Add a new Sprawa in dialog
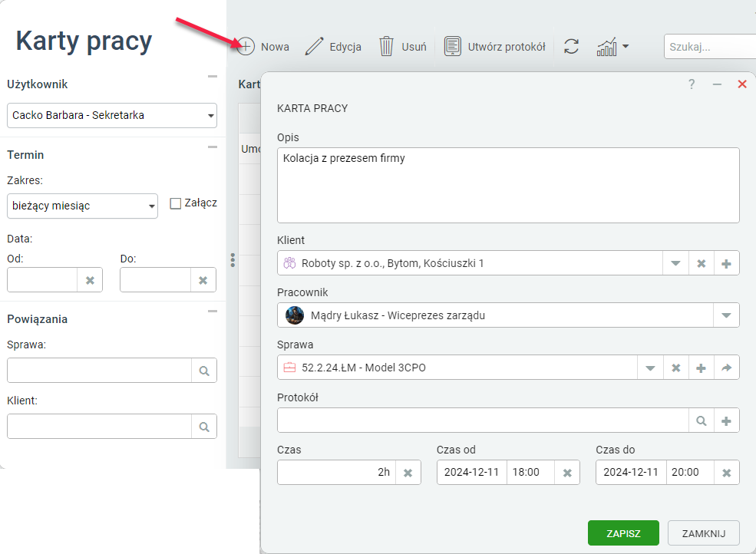 point(701,368)
